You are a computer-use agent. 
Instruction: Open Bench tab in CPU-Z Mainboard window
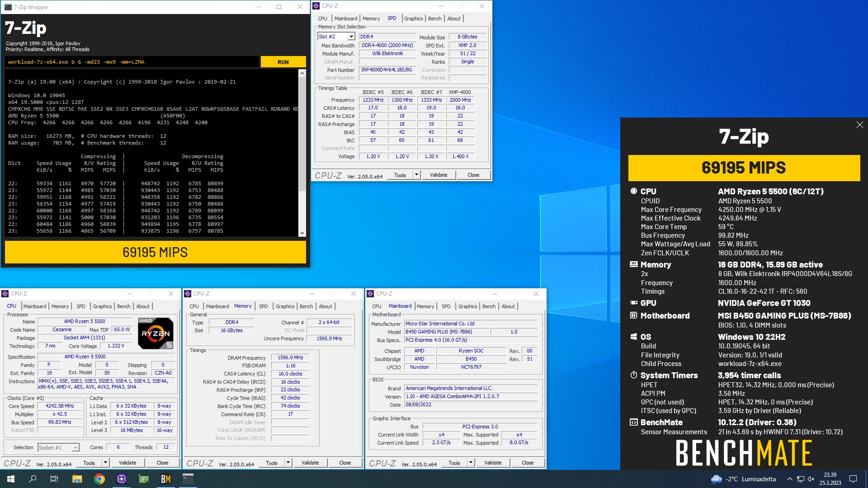[489, 306]
